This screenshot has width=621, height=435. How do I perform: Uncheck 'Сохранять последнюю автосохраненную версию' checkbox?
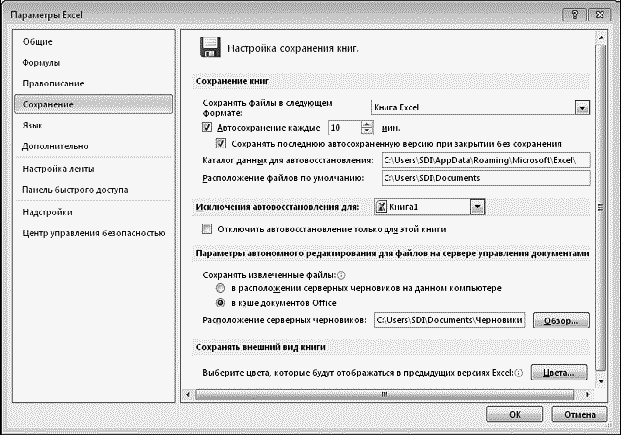[x=221, y=143]
